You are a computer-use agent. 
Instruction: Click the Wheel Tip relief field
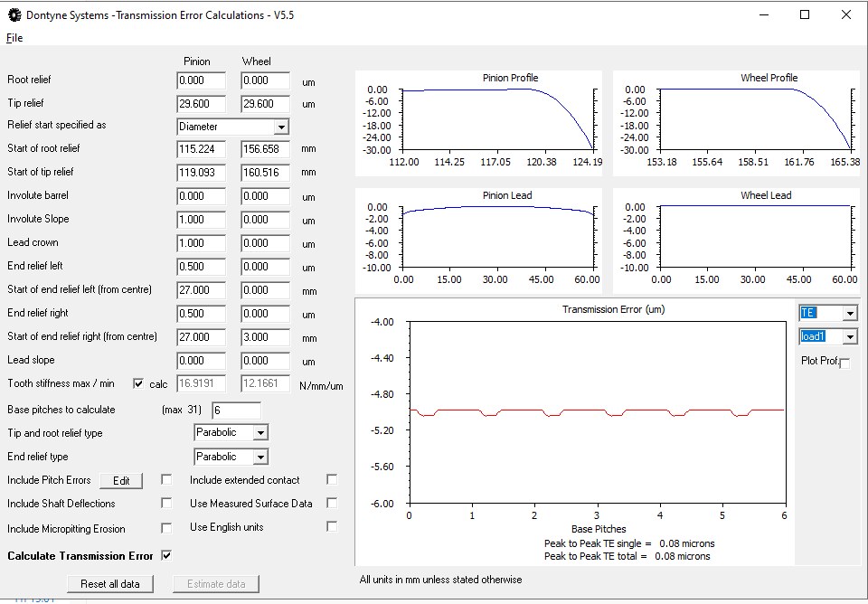click(x=266, y=103)
